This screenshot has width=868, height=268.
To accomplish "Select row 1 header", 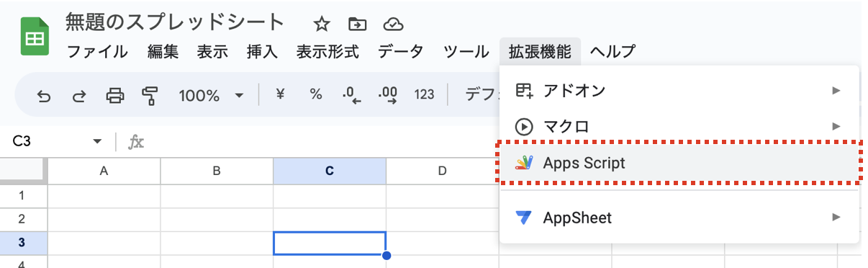I will click(23, 195).
